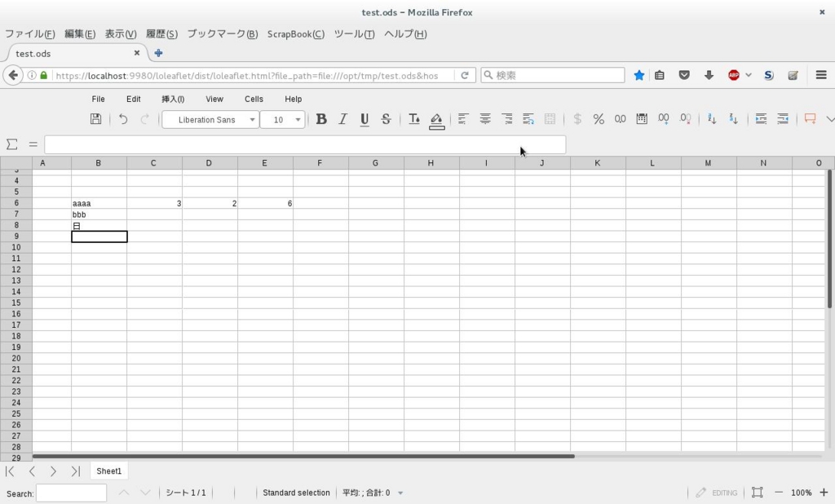Toggle underline formatting
The image size is (835, 504).
point(364,119)
